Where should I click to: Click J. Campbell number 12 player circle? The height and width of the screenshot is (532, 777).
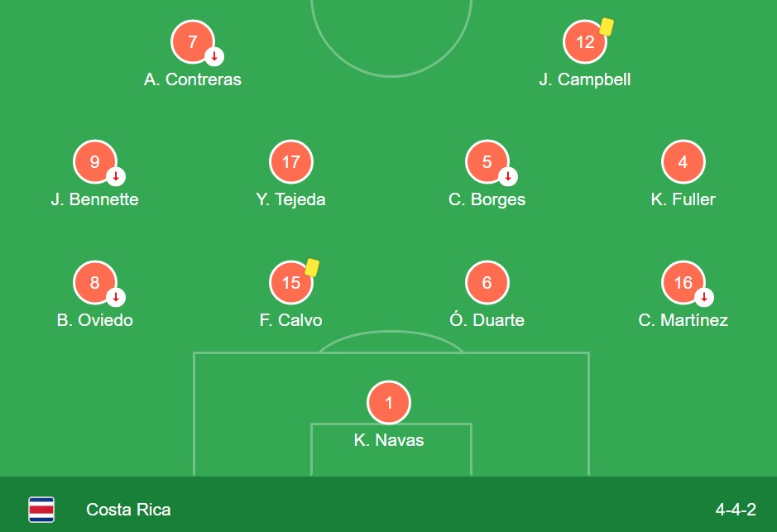585,41
